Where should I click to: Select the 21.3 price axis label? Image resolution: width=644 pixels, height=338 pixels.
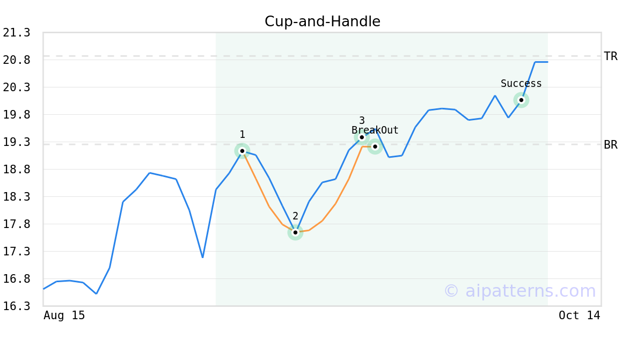coord(17,33)
